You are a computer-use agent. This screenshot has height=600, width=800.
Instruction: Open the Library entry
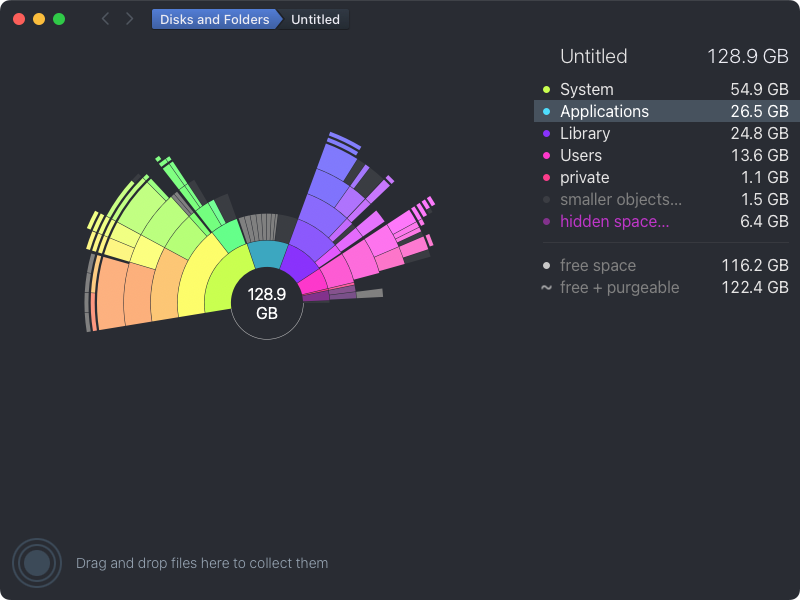[666, 133]
